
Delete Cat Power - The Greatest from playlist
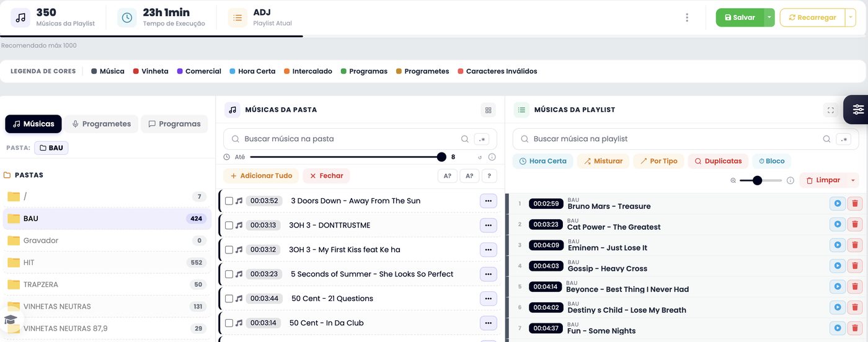[855, 224]
